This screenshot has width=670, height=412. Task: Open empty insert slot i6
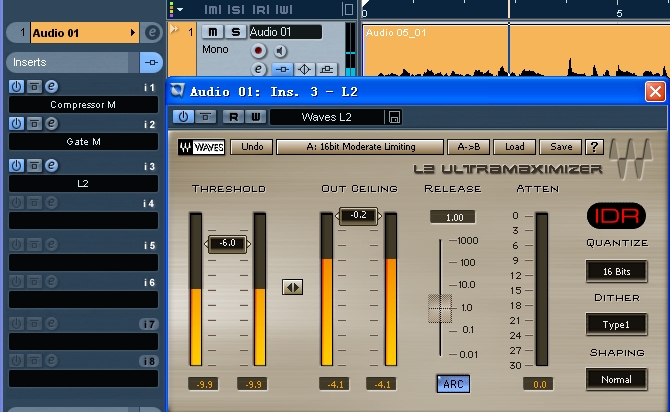[83, 300]
